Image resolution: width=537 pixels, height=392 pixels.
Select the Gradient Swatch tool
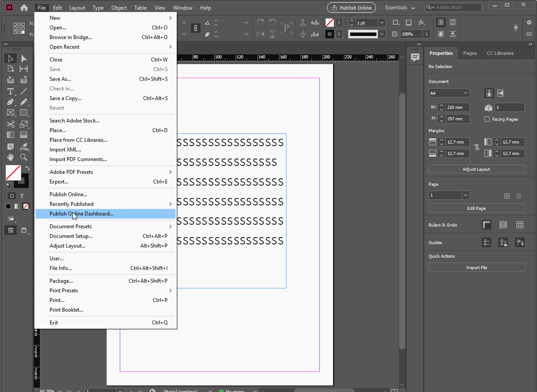[11, 135]
